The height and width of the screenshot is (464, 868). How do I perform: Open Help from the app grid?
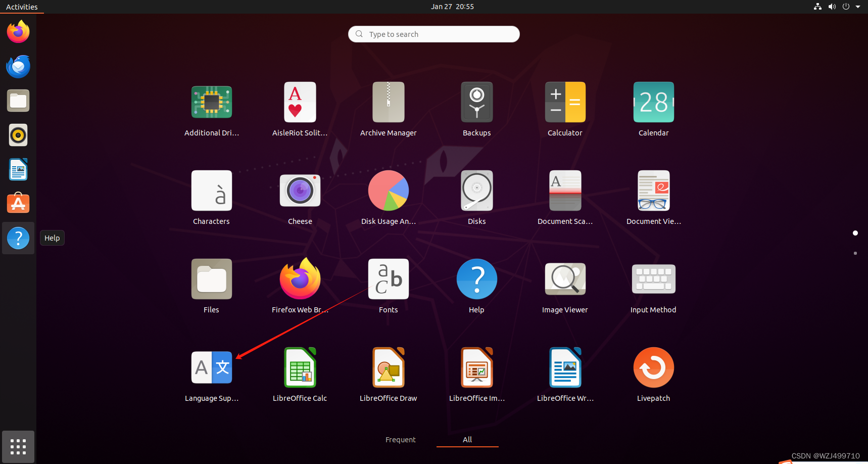tap(477, 280)
